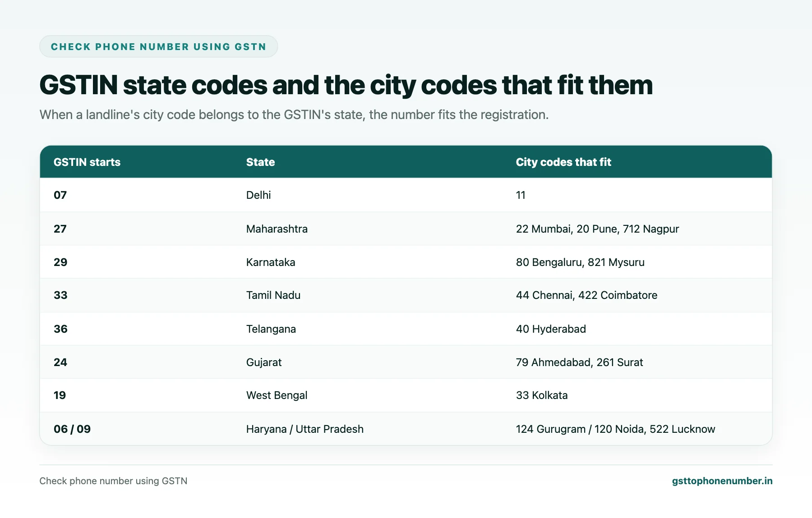Open the gsttophonenumber.in link
This screenshot has height=518, width=812.
[722, 481]
